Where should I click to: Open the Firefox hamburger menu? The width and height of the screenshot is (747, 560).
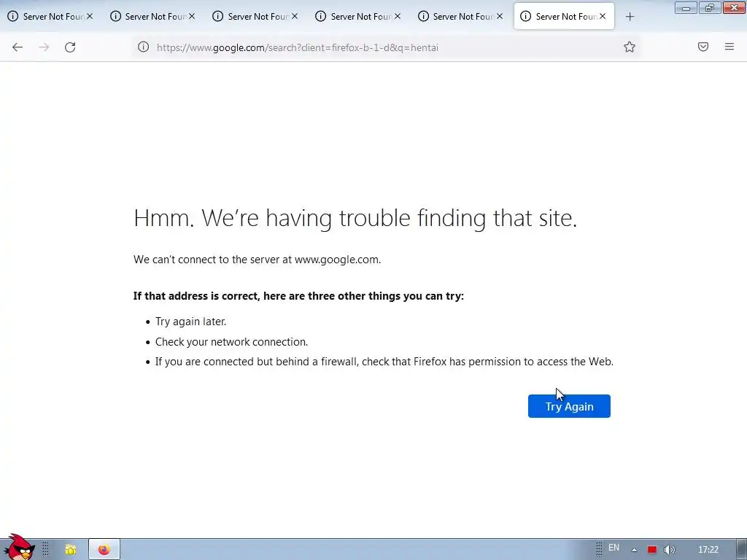tap(729, 47)
